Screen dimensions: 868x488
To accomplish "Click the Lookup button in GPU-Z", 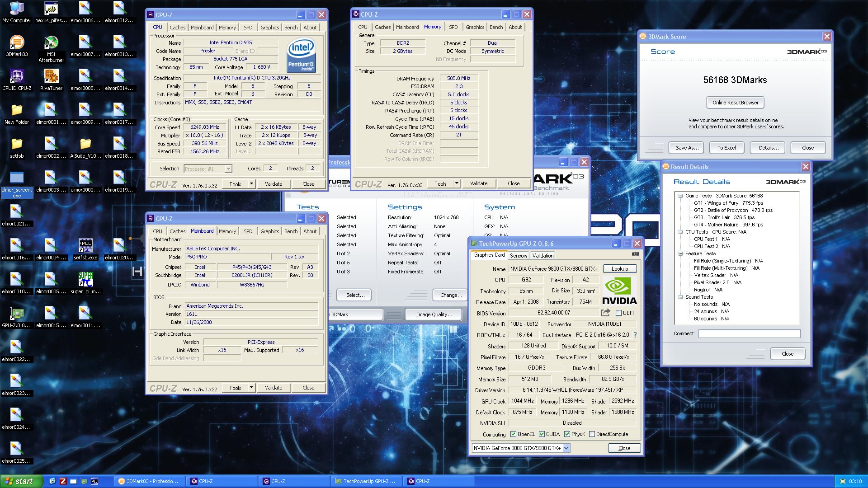I will [x=620, y=268].
